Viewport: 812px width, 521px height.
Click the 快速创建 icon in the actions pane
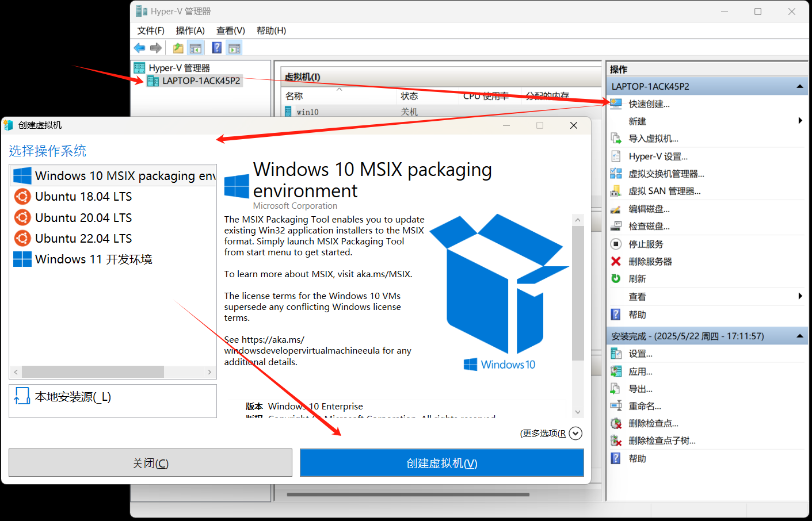click(x=616, y=104)
